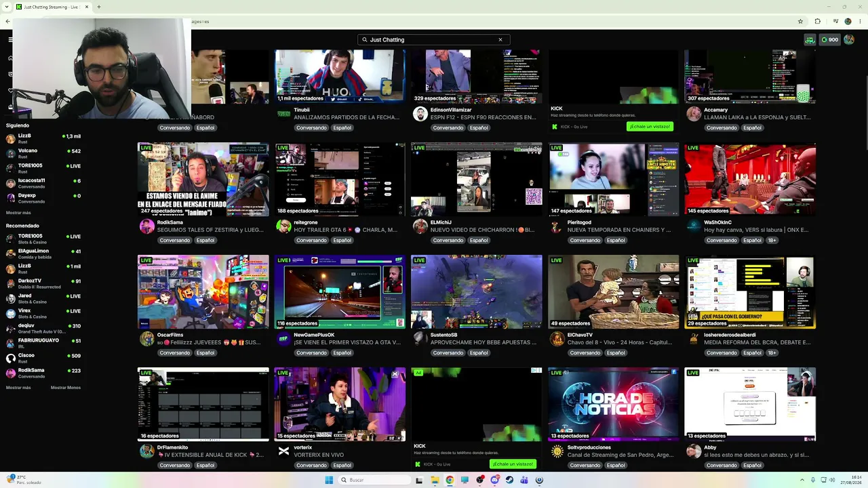Open the RodikSama anime stream thumbnail

(x=203, y=179)
